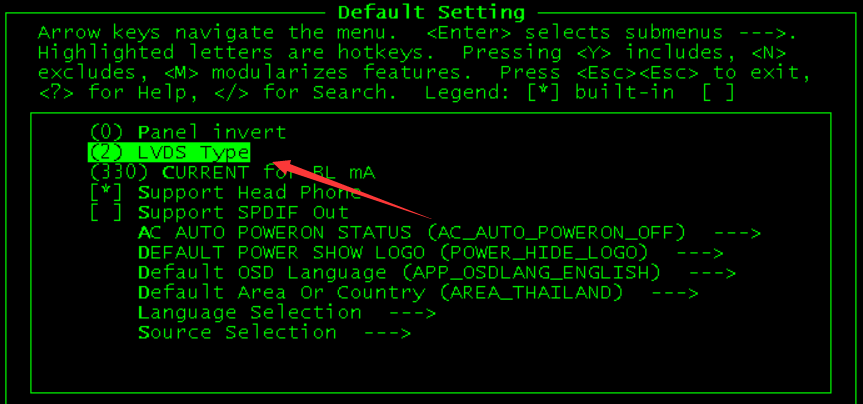The width and height of the screenshot is (863, 404).
Task: Open the DEFAULT POWER SHOW LOGO submenu
Action: (x=430, y=253)
